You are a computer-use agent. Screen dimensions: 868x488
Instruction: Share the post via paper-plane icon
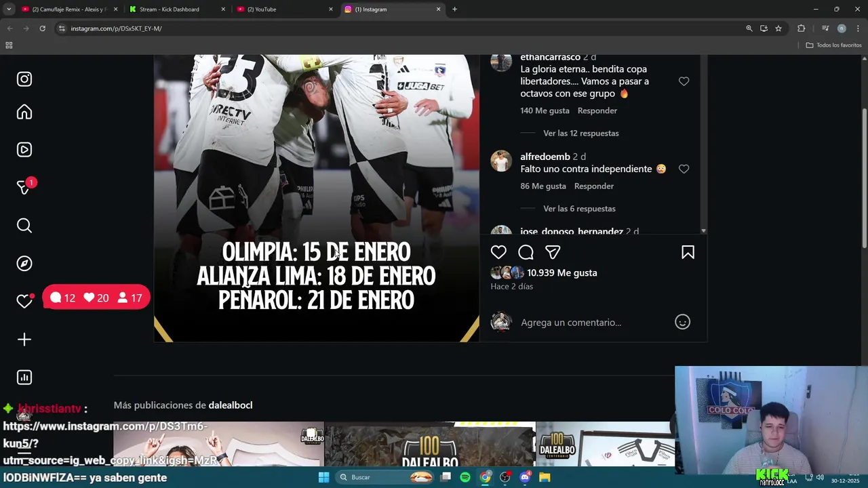pyautogui.click(x=553, y=252)
